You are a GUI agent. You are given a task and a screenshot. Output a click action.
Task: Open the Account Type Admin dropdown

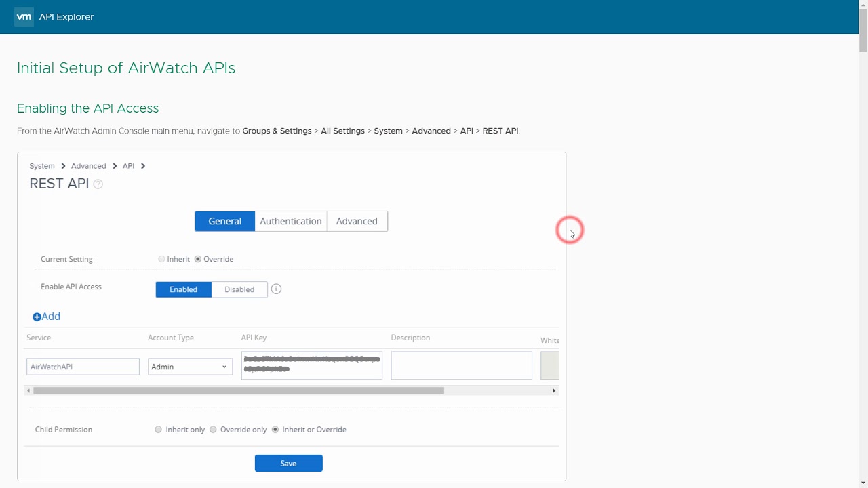click(x=190, y=367)
